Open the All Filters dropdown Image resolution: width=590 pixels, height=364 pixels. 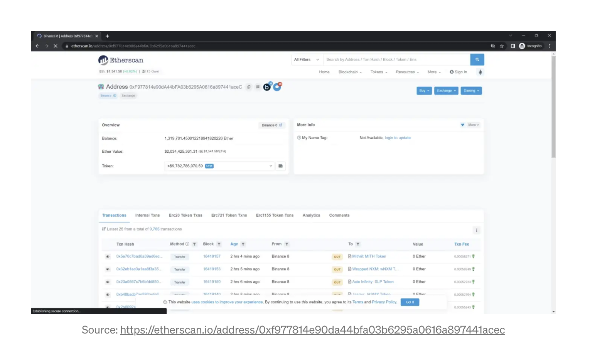[307, 59]
